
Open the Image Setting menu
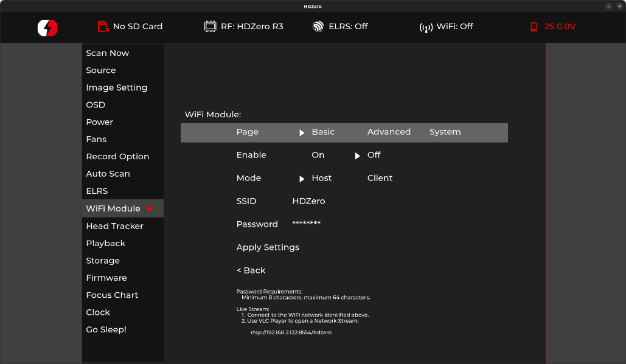[x=116, y=88]
